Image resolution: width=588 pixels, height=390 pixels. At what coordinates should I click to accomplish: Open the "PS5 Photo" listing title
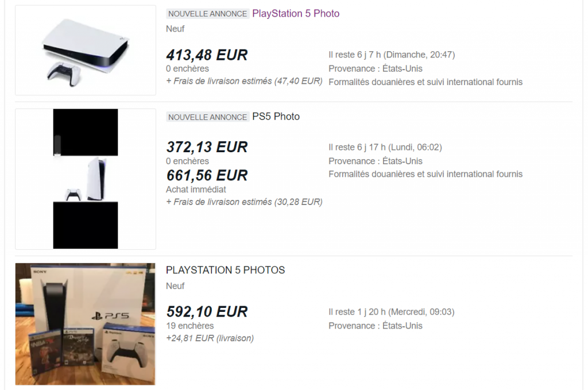point(276,117)
